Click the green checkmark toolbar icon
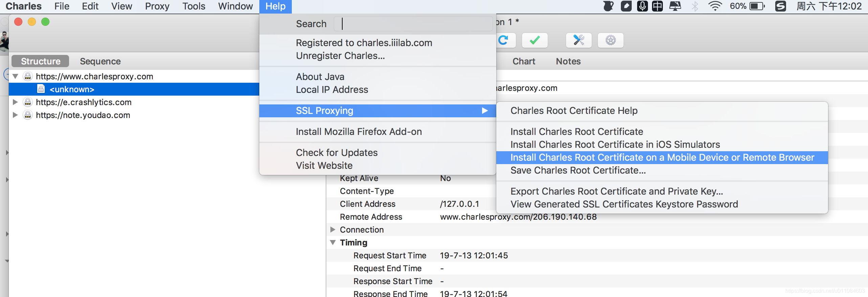Image resolution: width=868 pixels, height=297 pixels. [x=535, y=40]
